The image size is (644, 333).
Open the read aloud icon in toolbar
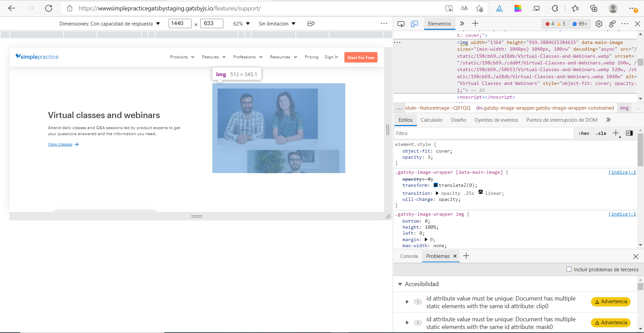(449, 8)
